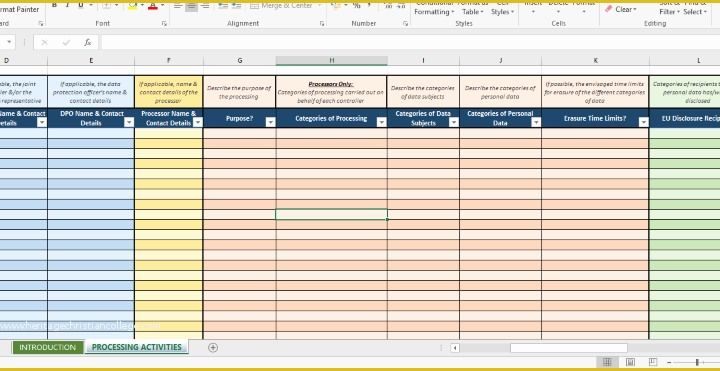
Task: Select column K header
Action: pos(596,61)
